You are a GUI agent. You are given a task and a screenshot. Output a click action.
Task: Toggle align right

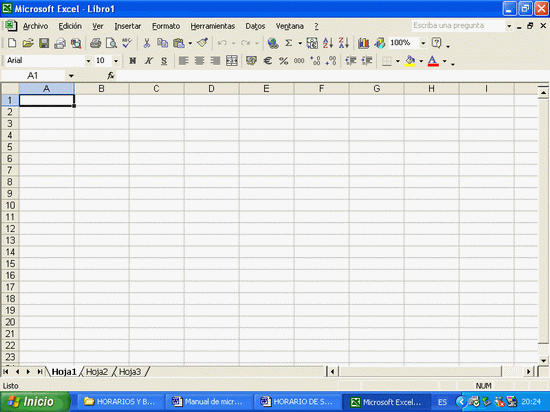click(x=215, y=61)
